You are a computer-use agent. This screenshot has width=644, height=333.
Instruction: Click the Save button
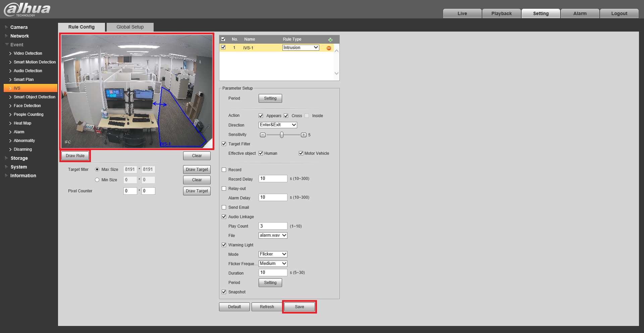click(300, 307)
